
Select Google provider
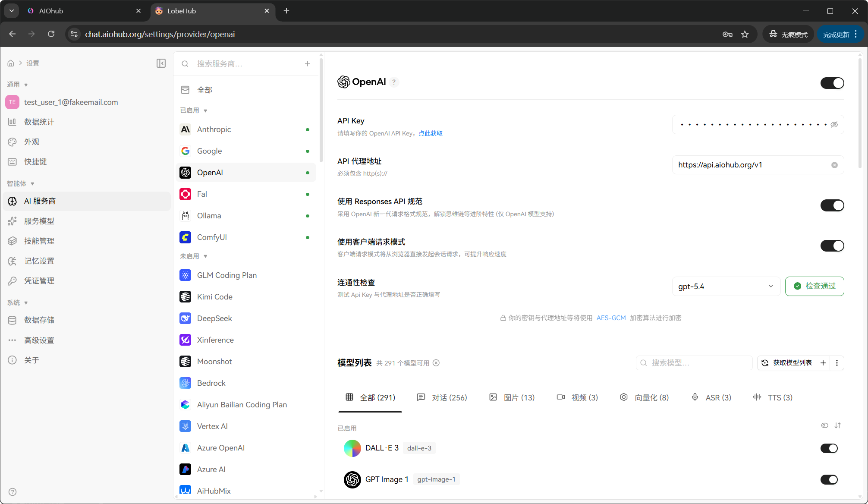tap(246, 151)
